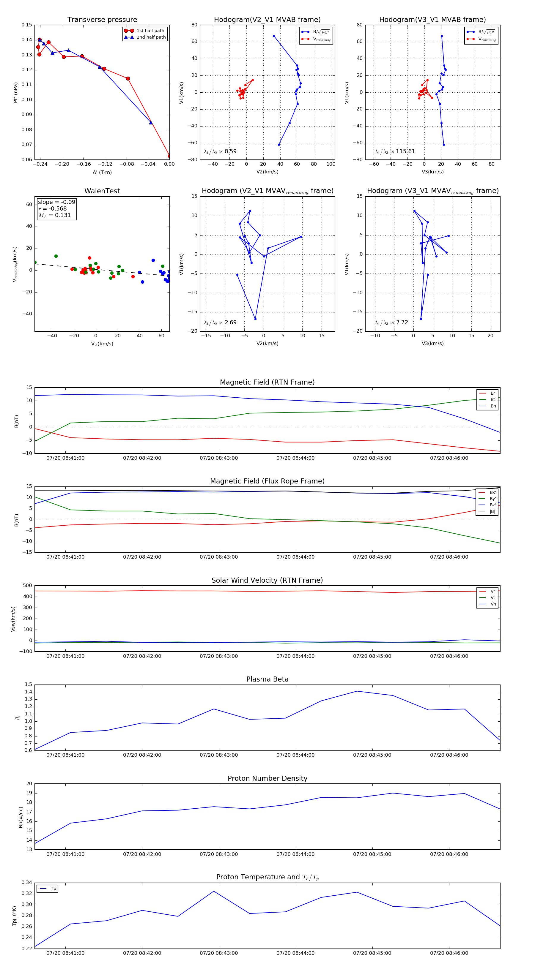Click the 'Tp(10^6K)' y-axis label
The width and height of the screenshot is (535, 980).
click(x=15, y=916)
